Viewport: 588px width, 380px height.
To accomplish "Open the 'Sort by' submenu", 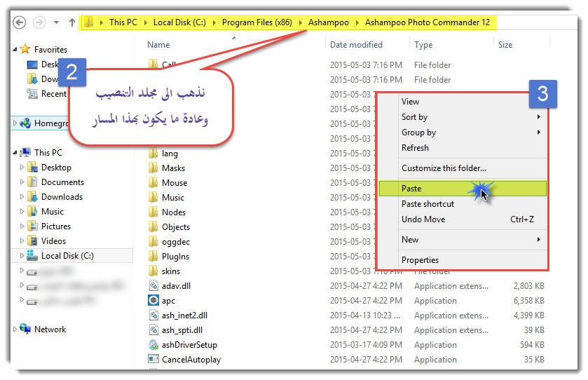I will pos(463,116).
